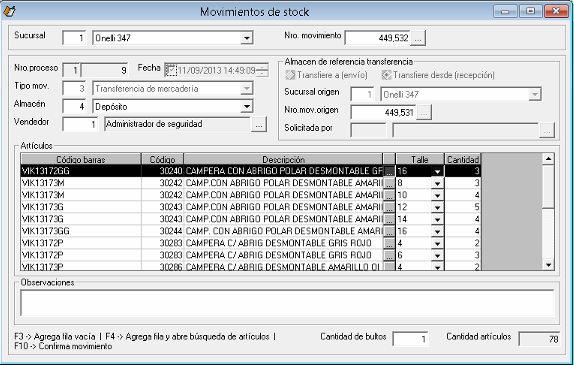Open article search for row 30240
Image resolution: width=574 pixels, height=365 pixels.
point(389,171)
